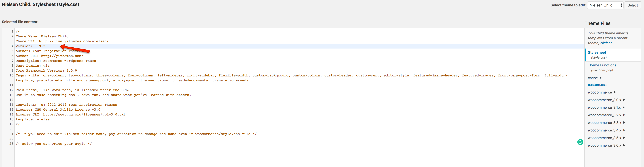The height and width of the screenshot is (167, 644).
Task: Expand woocommerce_3.1.x folder arrow
Action: (624, 107)
